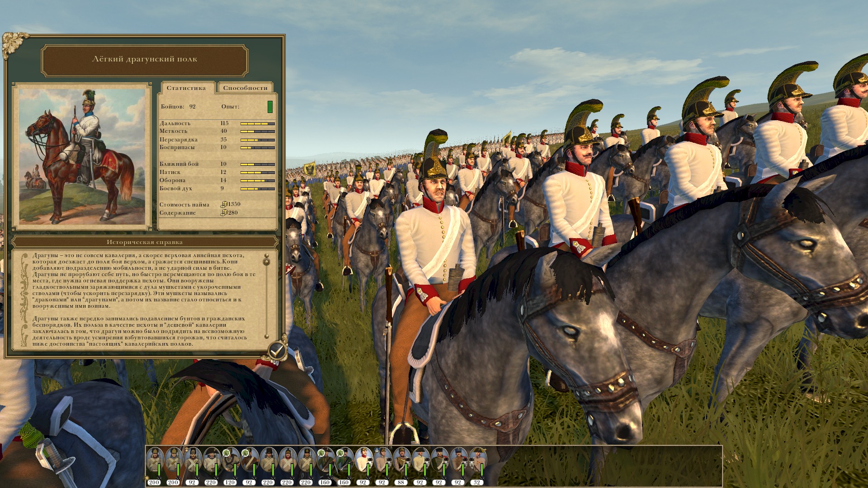Select the sixth unit card, brown-coat skirmishers 92
The image size is (868, 488).
coord(249,466)
